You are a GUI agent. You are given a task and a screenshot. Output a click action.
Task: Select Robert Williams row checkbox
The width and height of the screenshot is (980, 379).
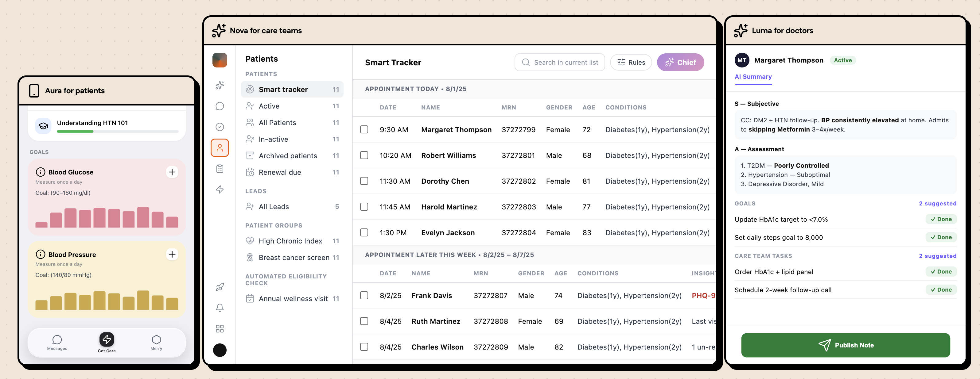(x=364, y=155)
